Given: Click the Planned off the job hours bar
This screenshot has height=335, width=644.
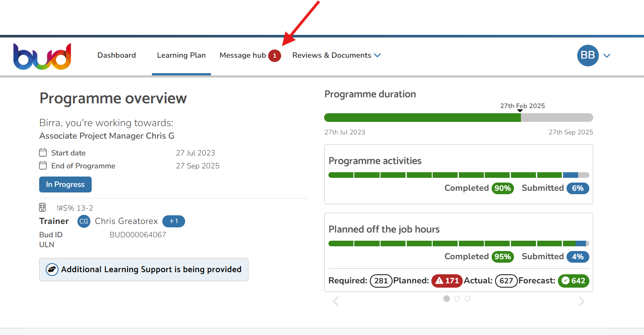Looking at the screenshot, I should (458, 244).
